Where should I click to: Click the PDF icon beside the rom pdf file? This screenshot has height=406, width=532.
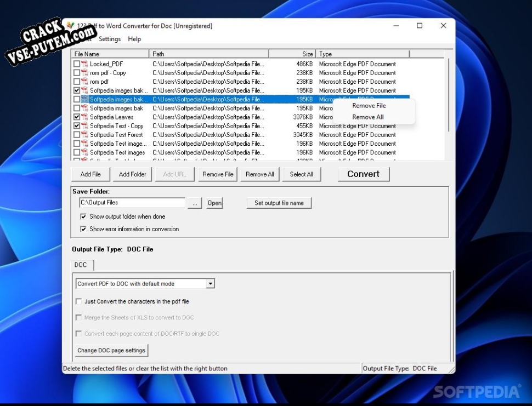click(x=84, y=82)
